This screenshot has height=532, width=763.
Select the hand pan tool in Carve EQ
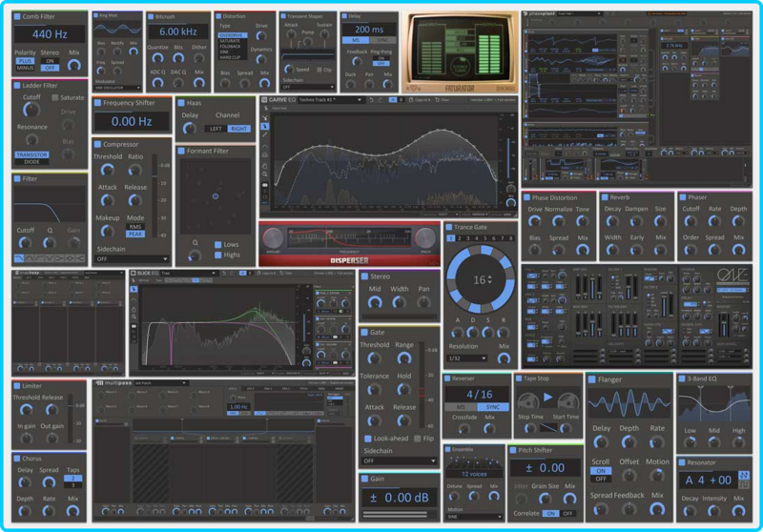click(265, 165)
